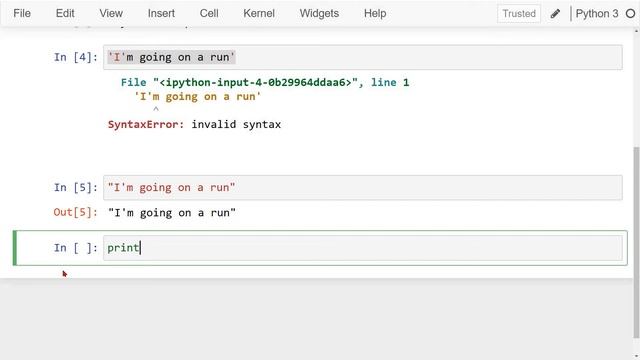Viewport: 640px width, 360px height.
Task: Click the Python 3 kernel name
Action: pyautogui.click(x=597, y=13)
